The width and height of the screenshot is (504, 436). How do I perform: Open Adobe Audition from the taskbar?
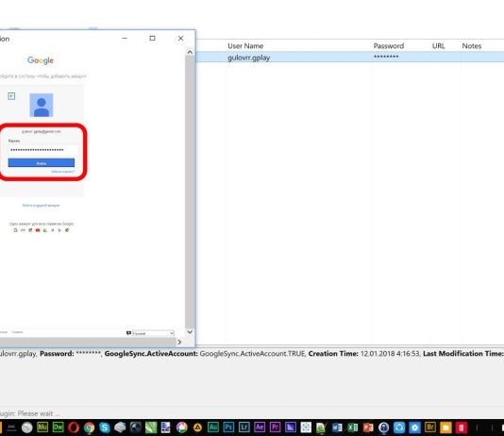pos(212,428)
